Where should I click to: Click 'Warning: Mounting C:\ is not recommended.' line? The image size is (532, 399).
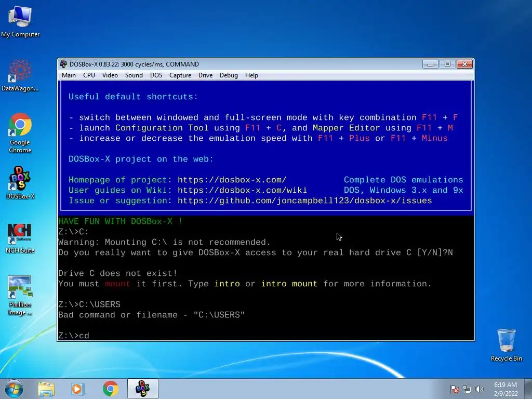(x=164, y=242)
